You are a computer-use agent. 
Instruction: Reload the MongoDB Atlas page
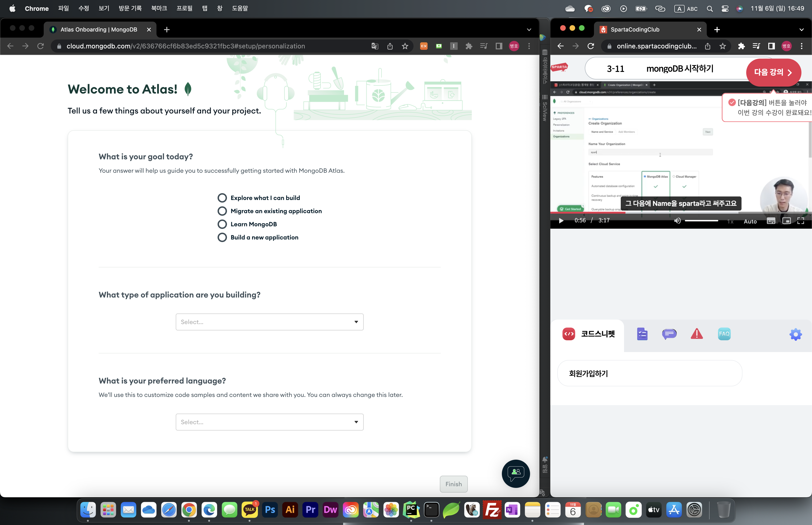tap(41, 46)
